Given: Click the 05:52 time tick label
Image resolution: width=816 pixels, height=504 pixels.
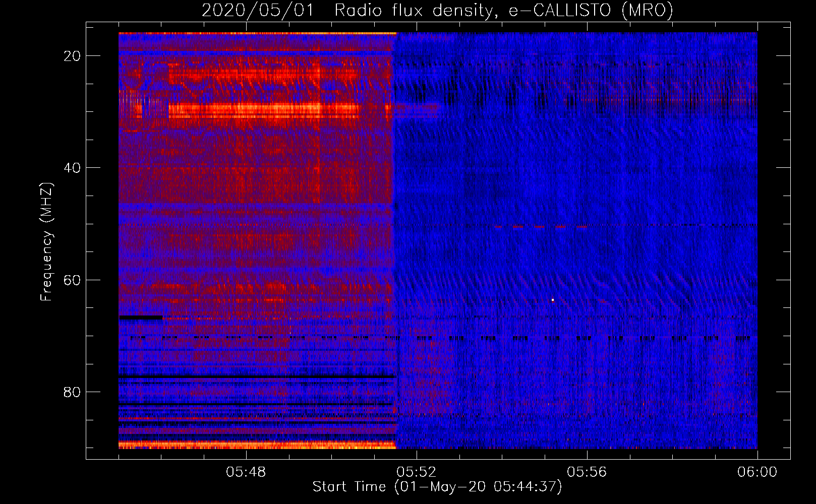Looking at the screenshot, I should (416, 472).
